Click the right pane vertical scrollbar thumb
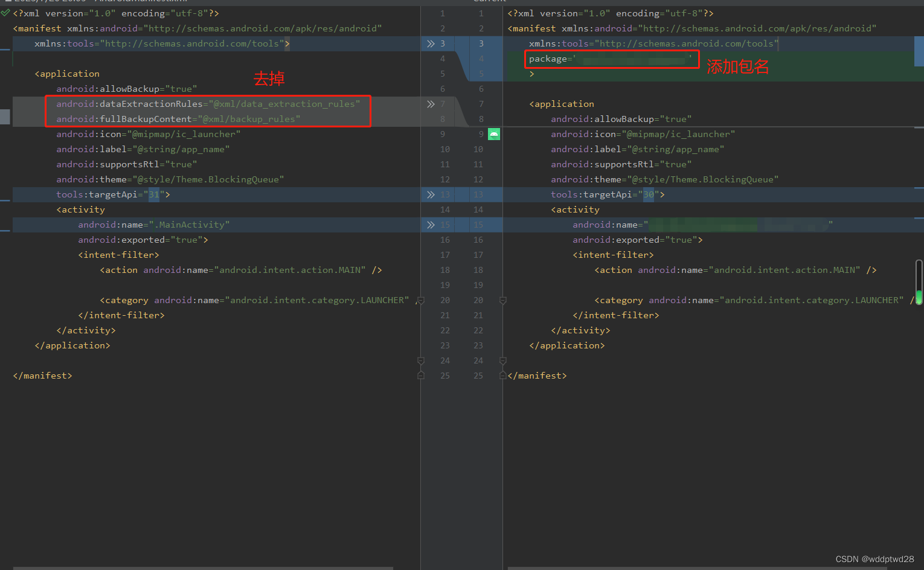924x570 pixels. 919,281
